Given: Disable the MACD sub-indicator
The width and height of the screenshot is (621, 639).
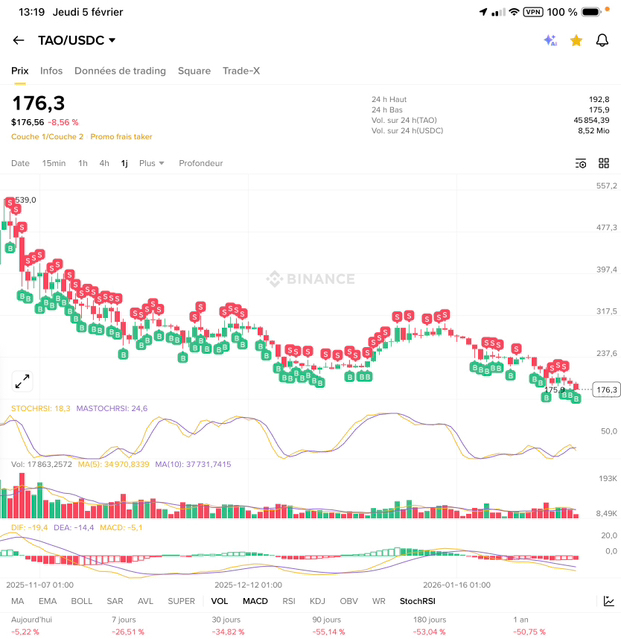Looking at the screenshot, I should pos(255,601).
